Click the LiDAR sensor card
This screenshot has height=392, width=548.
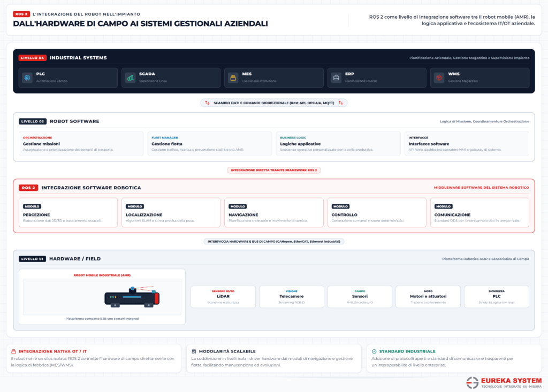(223, 297)
